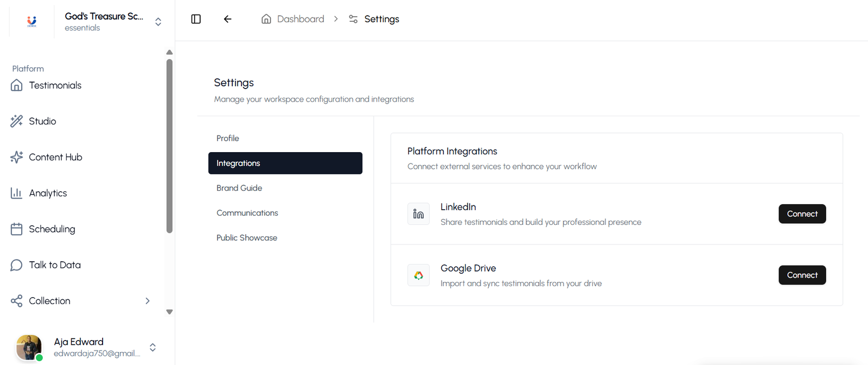Connect the Google Drive integration

pyautogui.click(x=802, y=275)
